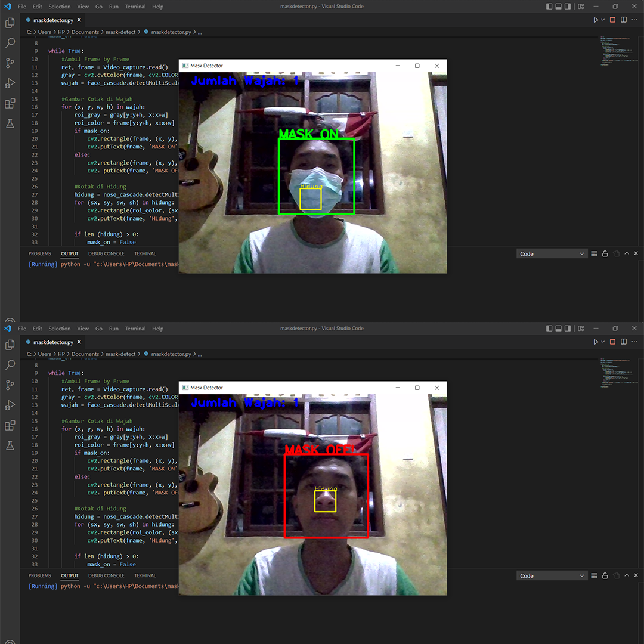Screen dimensions: 644x644
Task: Click the Documents breadcrumb in top window
Action: (x=85, y=32)
